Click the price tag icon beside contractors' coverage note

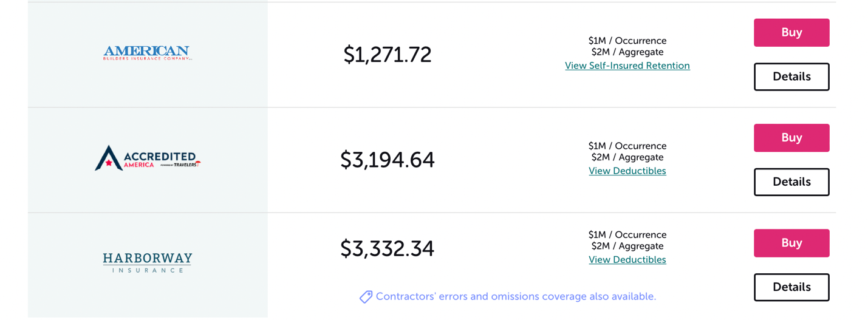(x=366, y=297)
